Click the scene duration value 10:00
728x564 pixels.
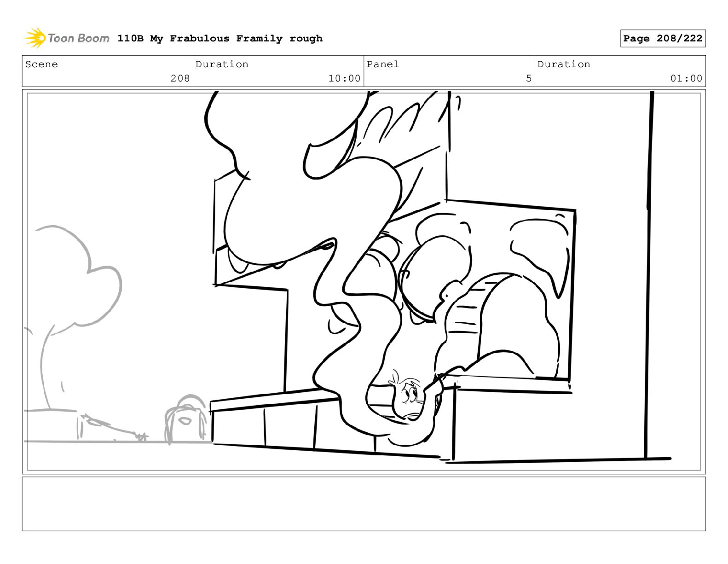tap(344, 79)
